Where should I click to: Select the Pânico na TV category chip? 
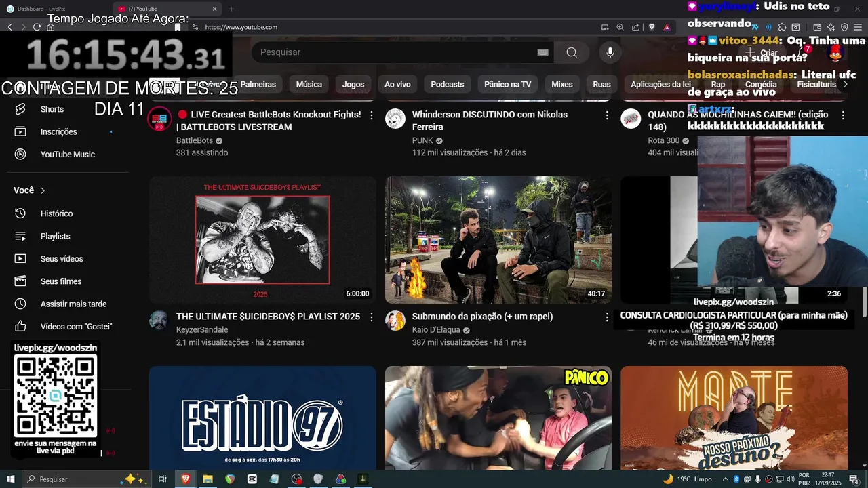(507, 84)
